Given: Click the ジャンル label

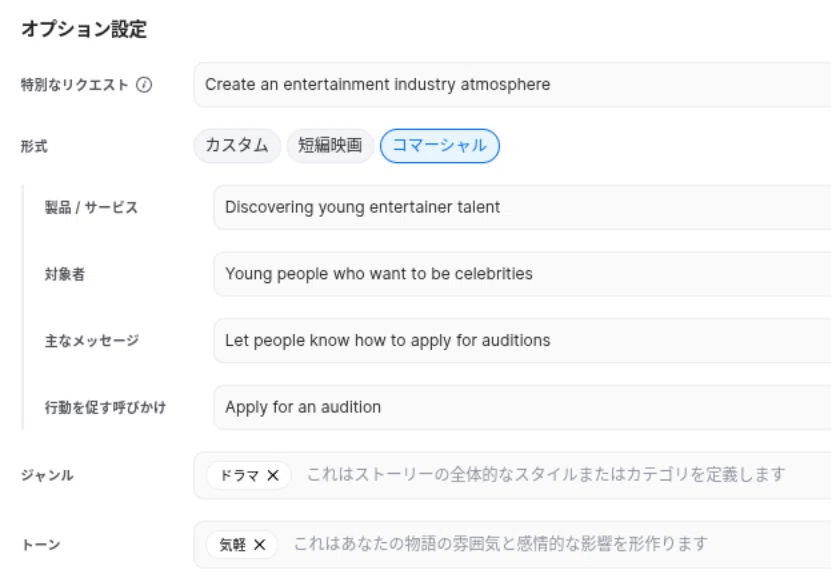Looking at the screenshot, I should click(47, 475).
